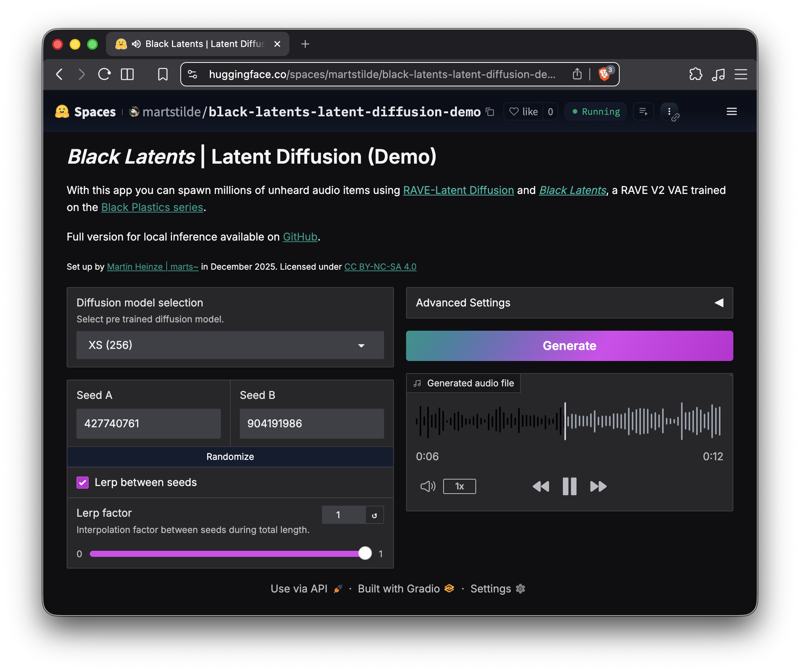Open Brave Shields icon in address bar

[x=604, y=74]
